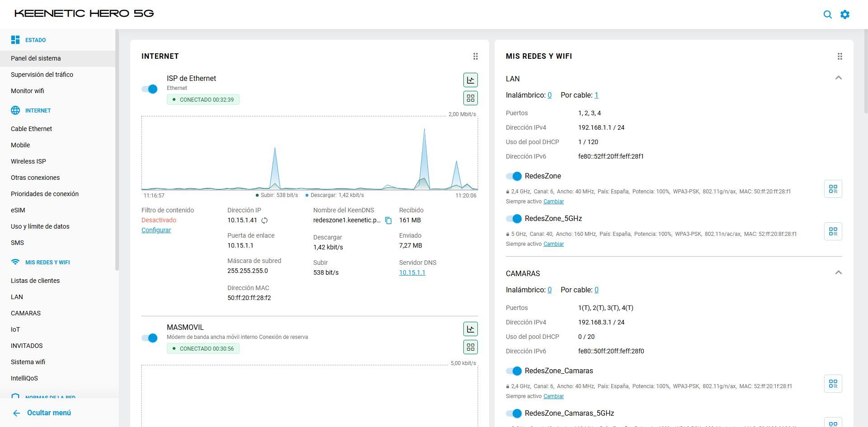The image size is (868, 427).
Task: Click the sidebar menu scrollbar
Action: [x=117, y=150]
